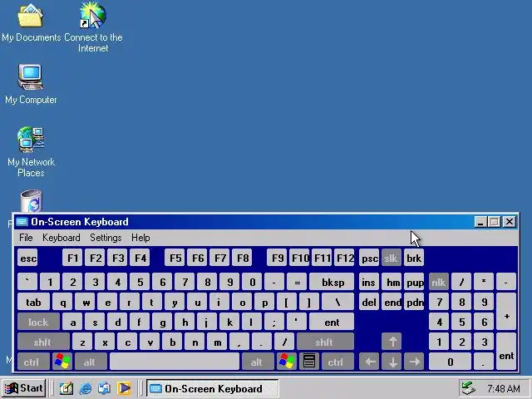The height and width of the screenshot is (399, 532).
Task: Click the esc key
Action: click(27, 259)
